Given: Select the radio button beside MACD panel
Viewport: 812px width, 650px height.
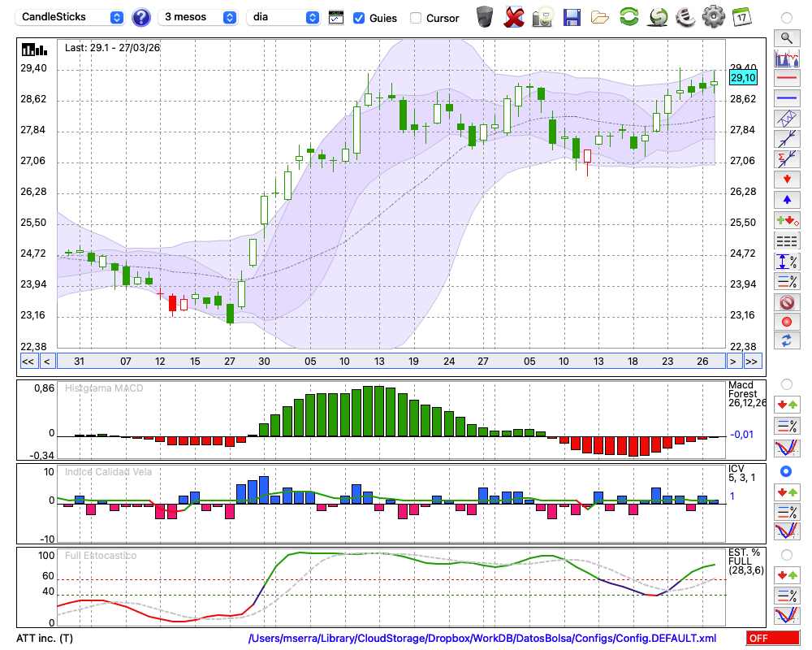Looking at the screenshot, I should point(786,383).
